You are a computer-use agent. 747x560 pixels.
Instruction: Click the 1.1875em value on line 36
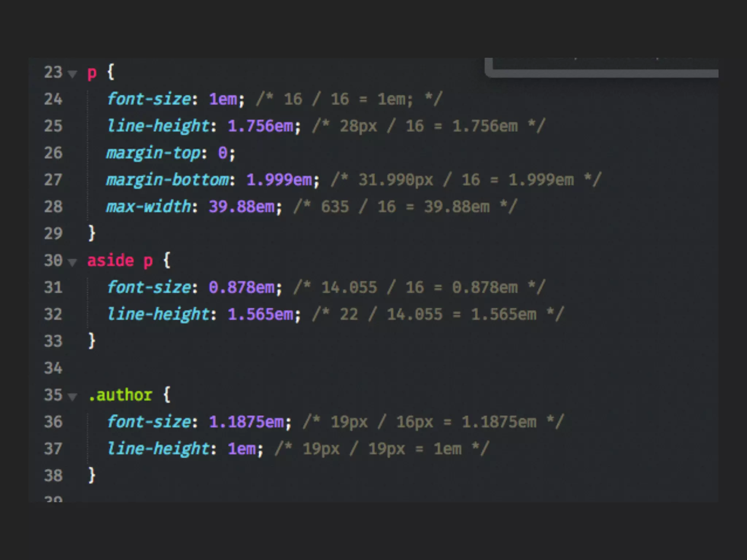click(x=246, y=422)
